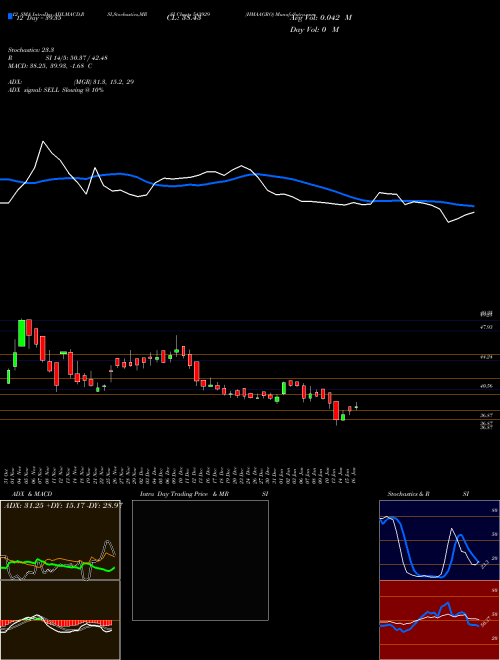The height and width of the screenshot is (660, 500).
Task: Click the red RSI chart panel
Action: click(439, 620)
